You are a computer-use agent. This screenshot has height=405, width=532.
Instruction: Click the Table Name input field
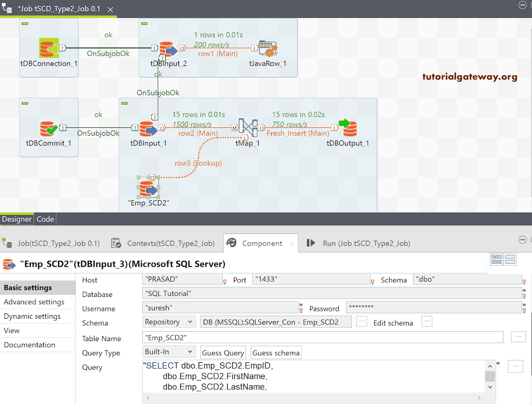tap(322, 337)
